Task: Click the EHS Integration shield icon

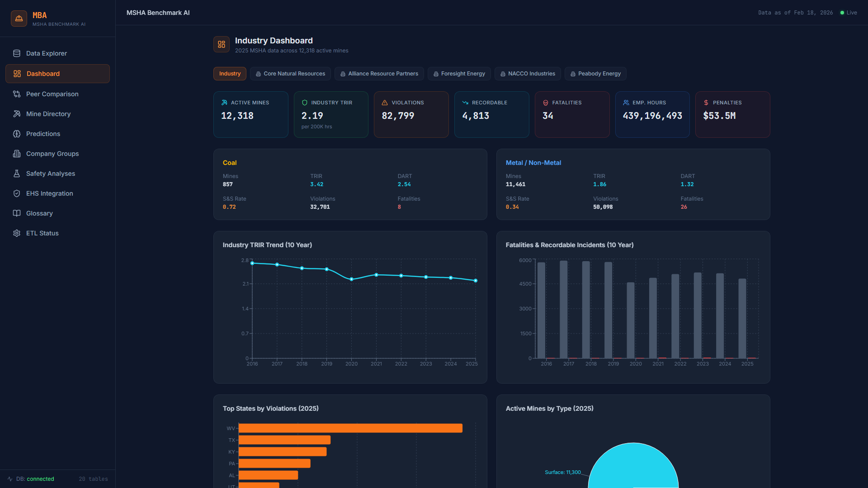Action: 17,193
